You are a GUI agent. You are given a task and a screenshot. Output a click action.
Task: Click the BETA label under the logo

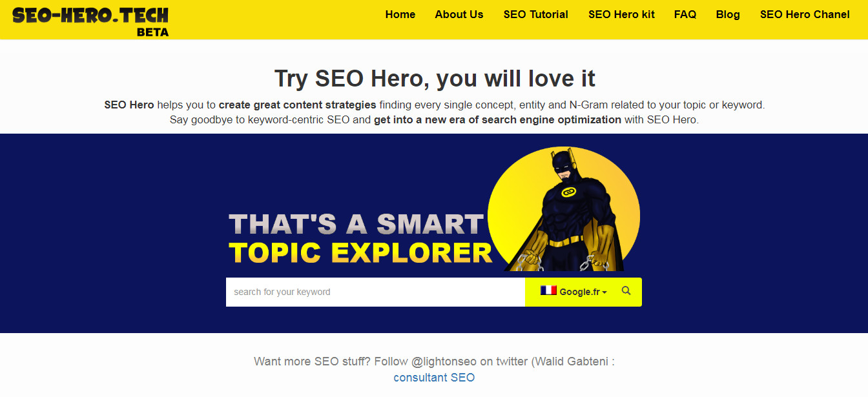[x=152, y=32]
